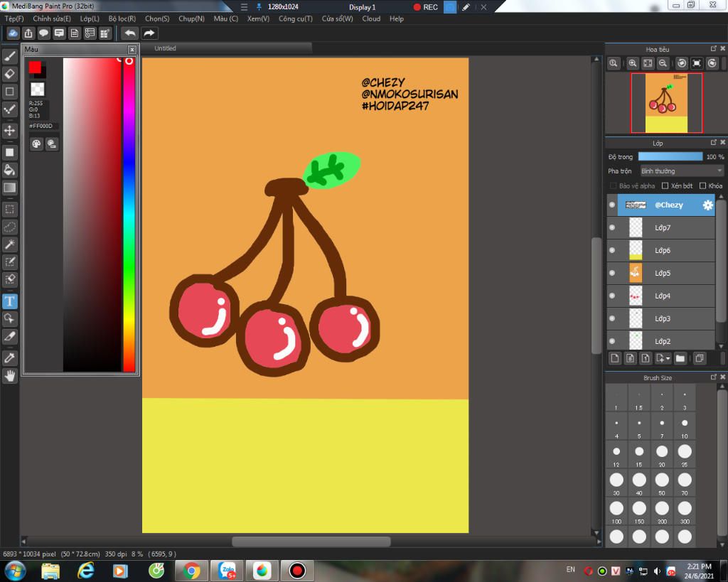The image size is (728, 582).
Task: Open the Công cụ(T) menu
Action: [295, 18]
